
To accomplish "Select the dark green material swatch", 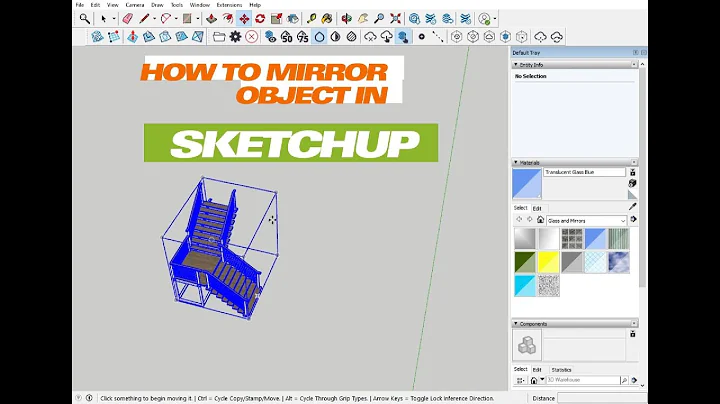I will pos(525,262).
